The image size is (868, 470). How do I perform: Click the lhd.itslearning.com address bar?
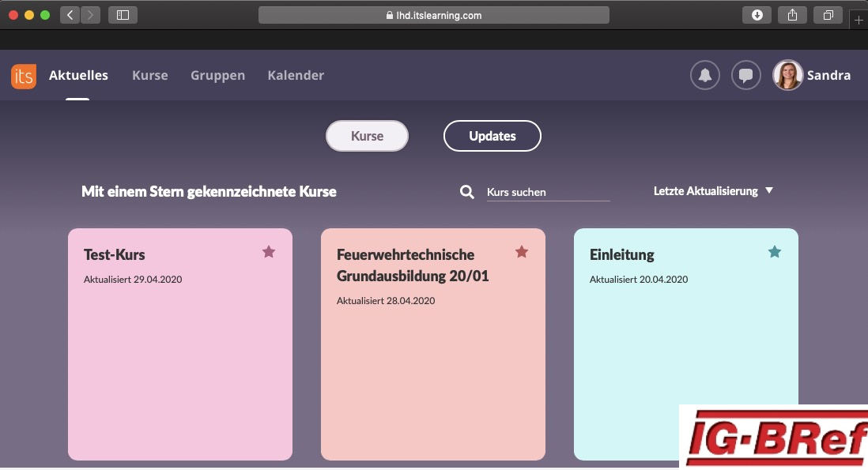[433, 16]
